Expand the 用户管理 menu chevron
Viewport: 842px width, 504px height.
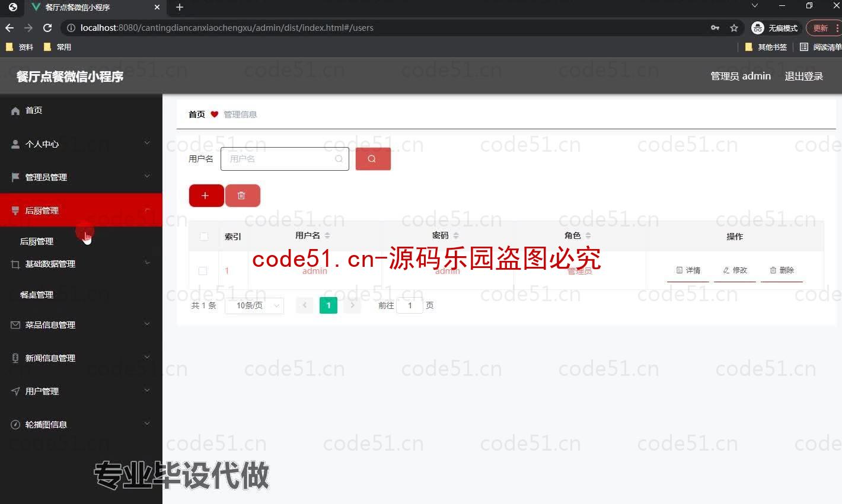click(x=147, y=390)
